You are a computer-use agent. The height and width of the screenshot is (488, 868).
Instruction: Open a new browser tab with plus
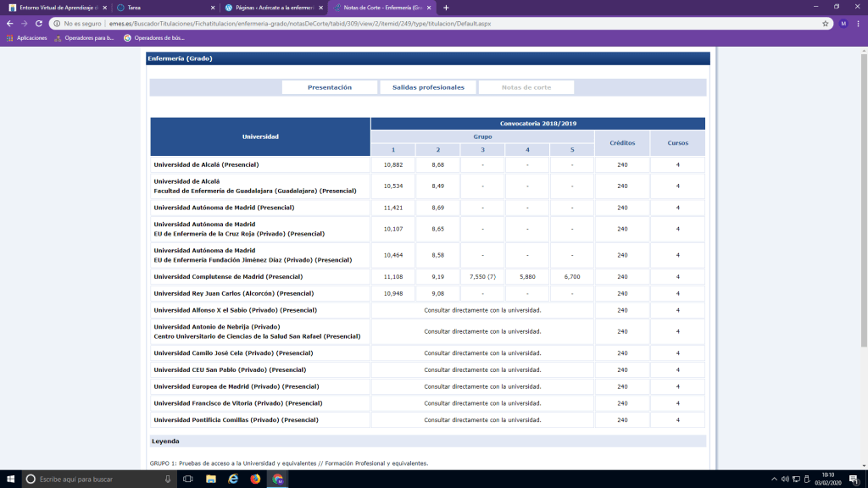tap(446, 8)
